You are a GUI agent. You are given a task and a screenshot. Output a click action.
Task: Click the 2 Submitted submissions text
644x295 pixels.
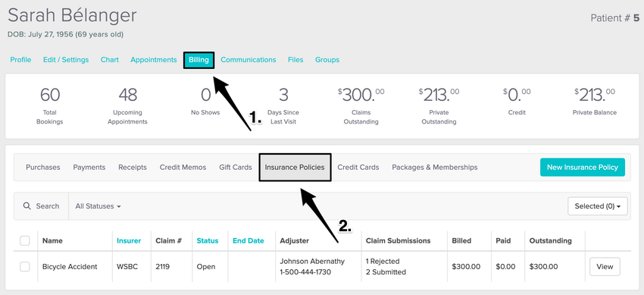click(386, 272)
